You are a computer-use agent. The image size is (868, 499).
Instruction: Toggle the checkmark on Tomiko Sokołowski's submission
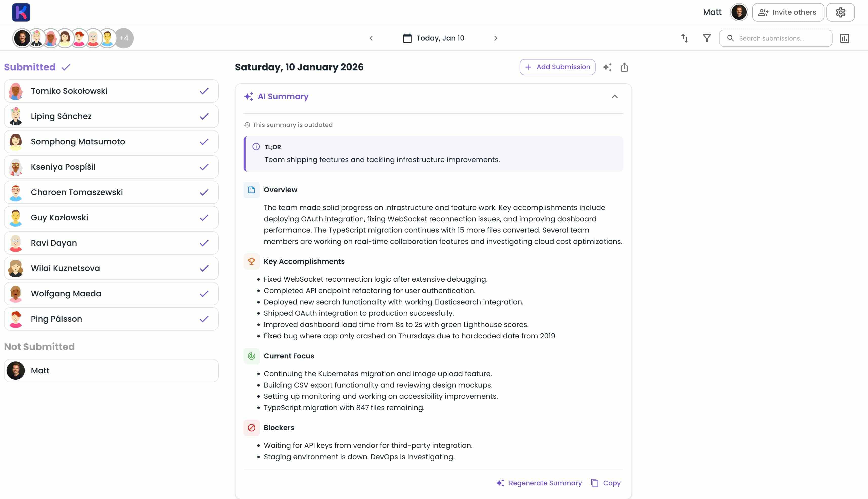204,91
